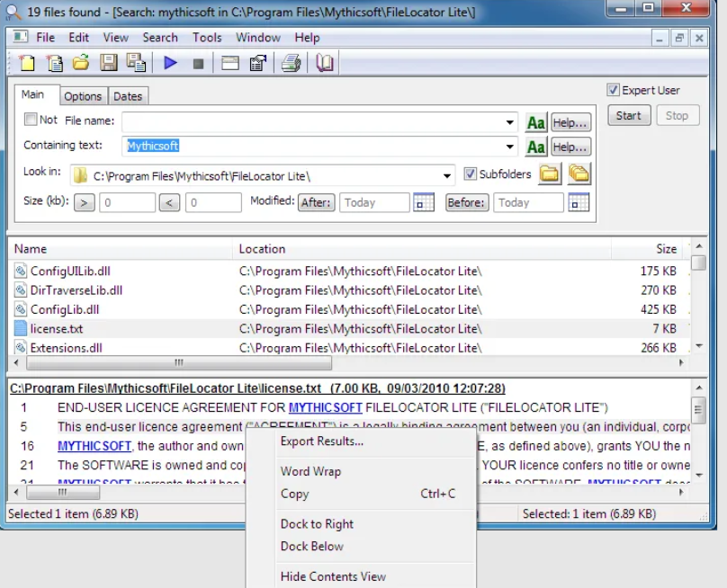Click Help button next to Containing text
Viewport: 727px width, 588px height.
point(570,147)
